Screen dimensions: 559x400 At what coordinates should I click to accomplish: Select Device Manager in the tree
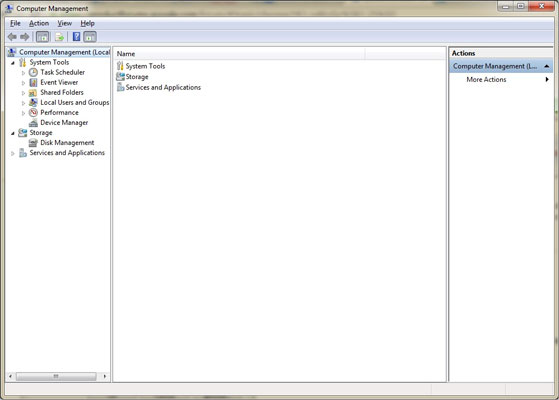click(64, 123)
